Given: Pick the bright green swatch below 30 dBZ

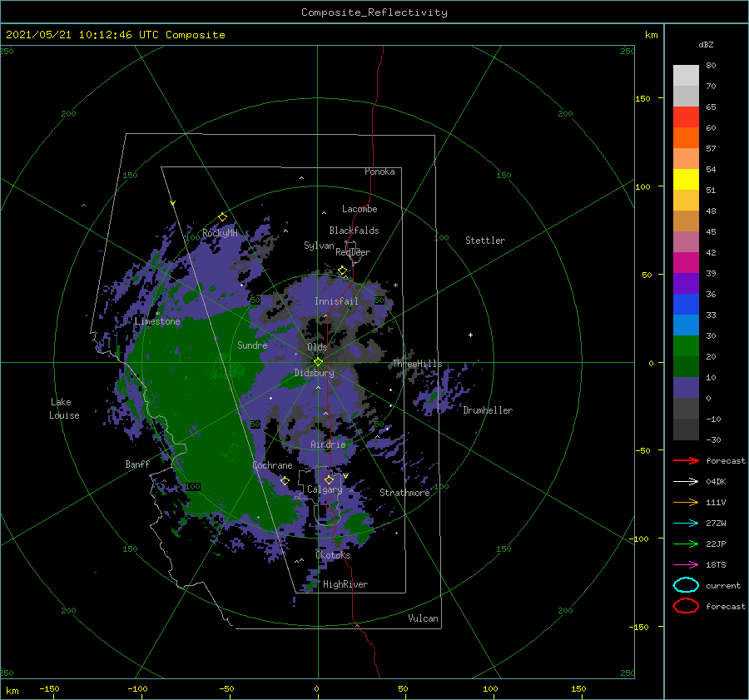Looking at the screenshot, I should [x=686, y=345].
